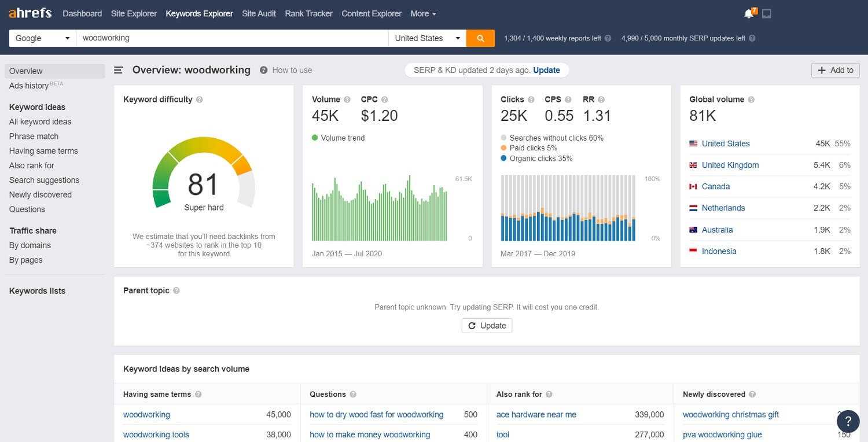This screenshot has width=868, height=442.
Task: Open Global volume help tooltip icon
Action: (x=751, y=100)
